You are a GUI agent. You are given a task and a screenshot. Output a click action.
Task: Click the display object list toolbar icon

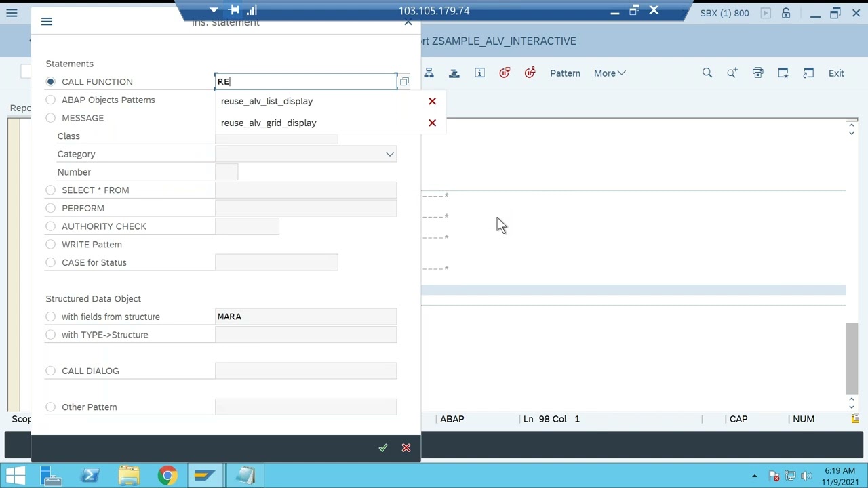tap(454, 73)
